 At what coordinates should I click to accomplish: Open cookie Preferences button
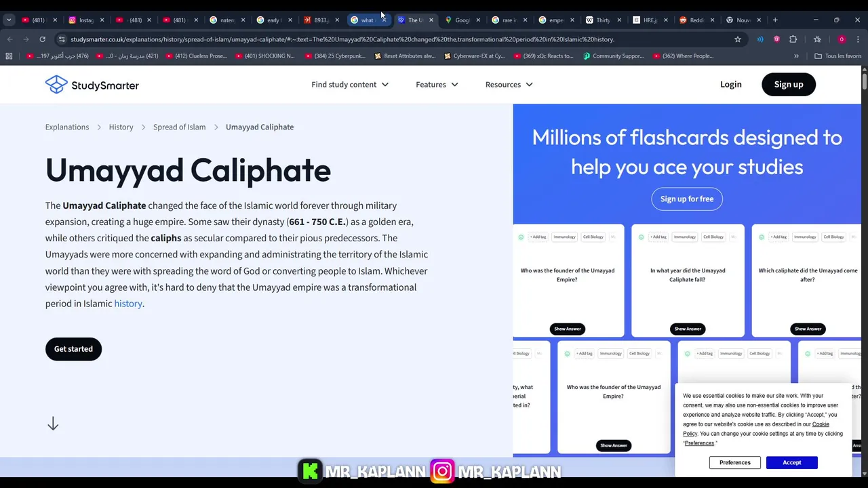[735, 463]
